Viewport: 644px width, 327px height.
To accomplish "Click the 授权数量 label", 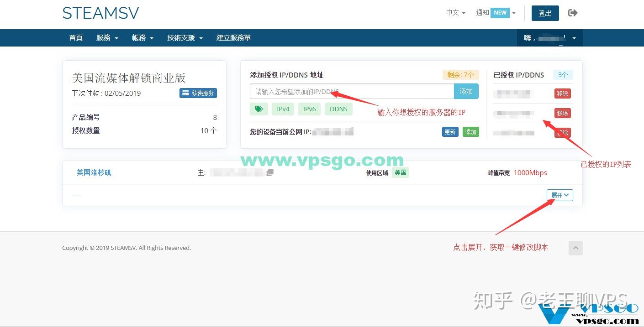I will click(86, 130).
